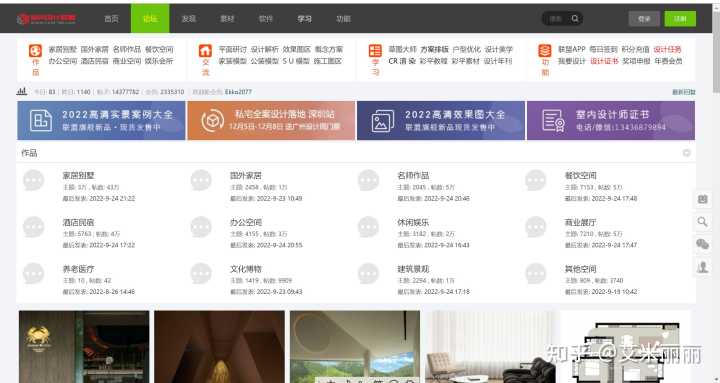Click the chat bubble icon beside 休闲娱乐 forum

click(x=368, y=227)
